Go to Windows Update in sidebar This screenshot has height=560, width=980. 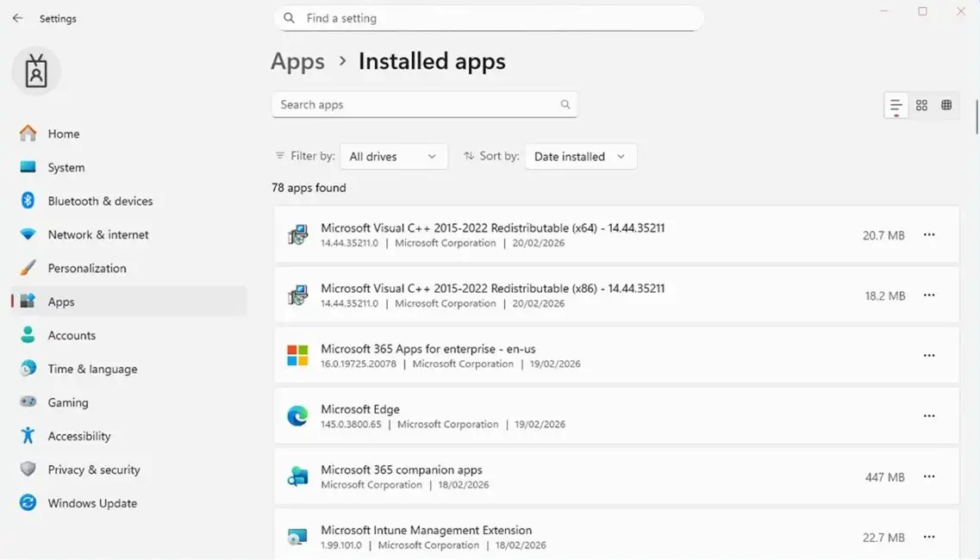[x=92, y=503]
